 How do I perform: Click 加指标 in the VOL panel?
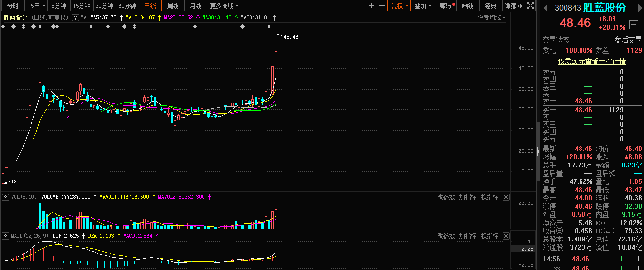pos(468,197)
